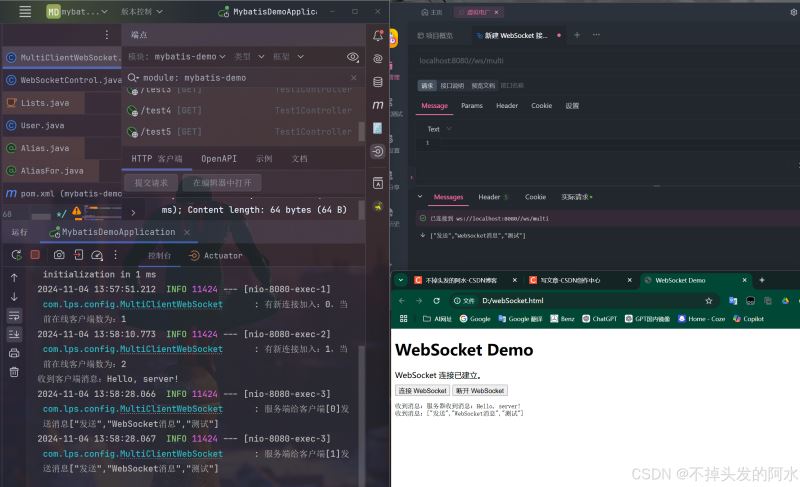
Task: Open Apifox tab bar more options
Action: 596,35
